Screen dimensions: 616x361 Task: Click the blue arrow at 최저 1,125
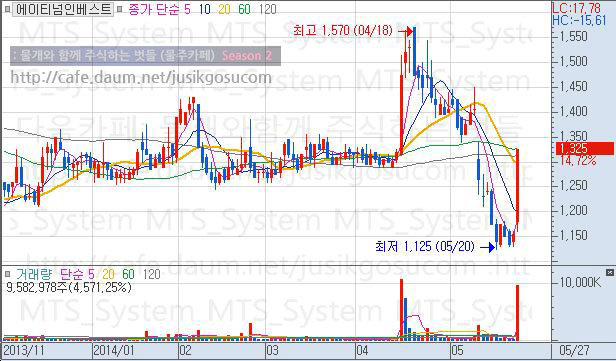488,247
